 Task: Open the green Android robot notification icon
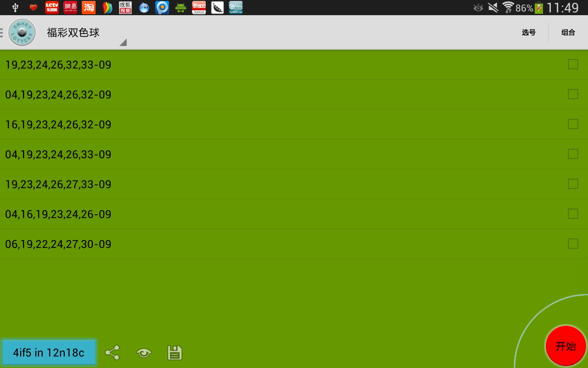181,7
